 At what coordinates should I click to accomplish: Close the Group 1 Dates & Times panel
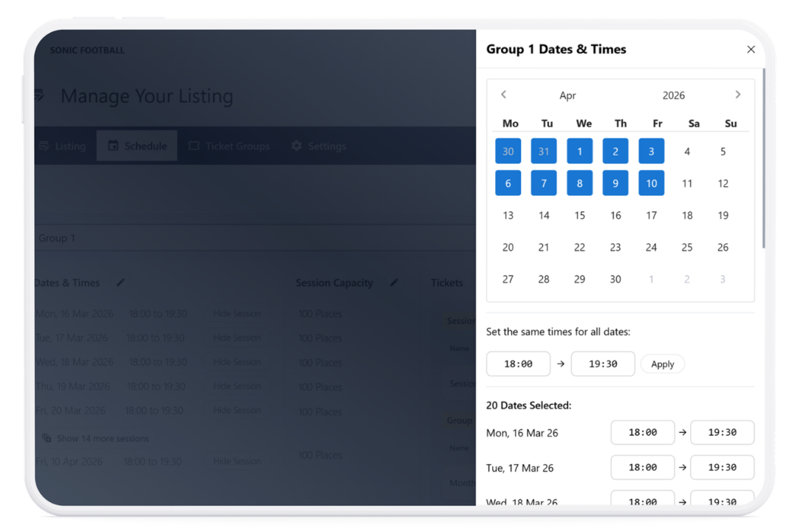(x=751, y=50)
